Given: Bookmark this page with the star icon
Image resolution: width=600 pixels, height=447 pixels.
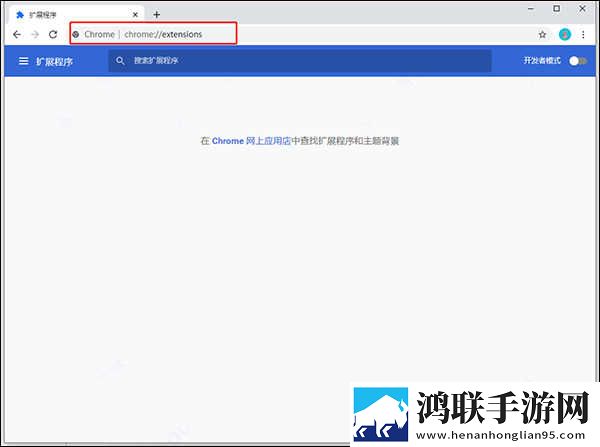Looking at the screenshot, I should [542, 35].
